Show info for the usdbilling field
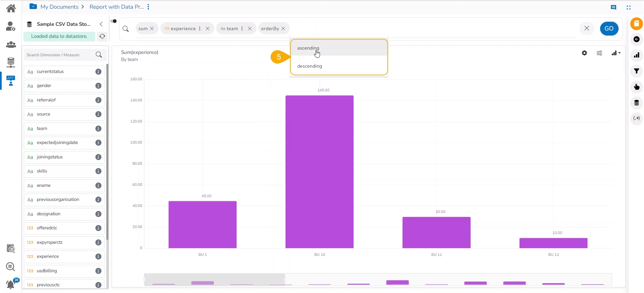 click(x=98, y=271)
